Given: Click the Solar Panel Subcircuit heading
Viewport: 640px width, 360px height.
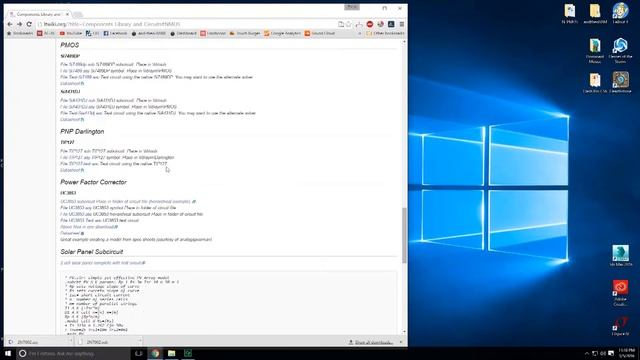Looking at the screenshot, I should [91, 252].
